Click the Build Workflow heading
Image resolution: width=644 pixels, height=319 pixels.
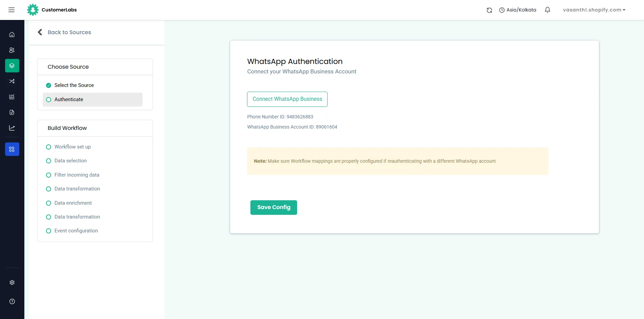[67, 128]
